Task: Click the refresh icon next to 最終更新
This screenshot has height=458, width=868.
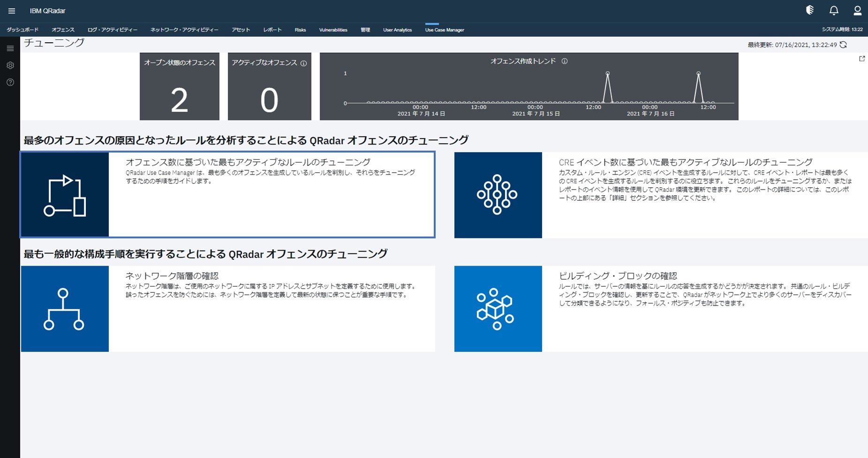Action: (843, 45)
